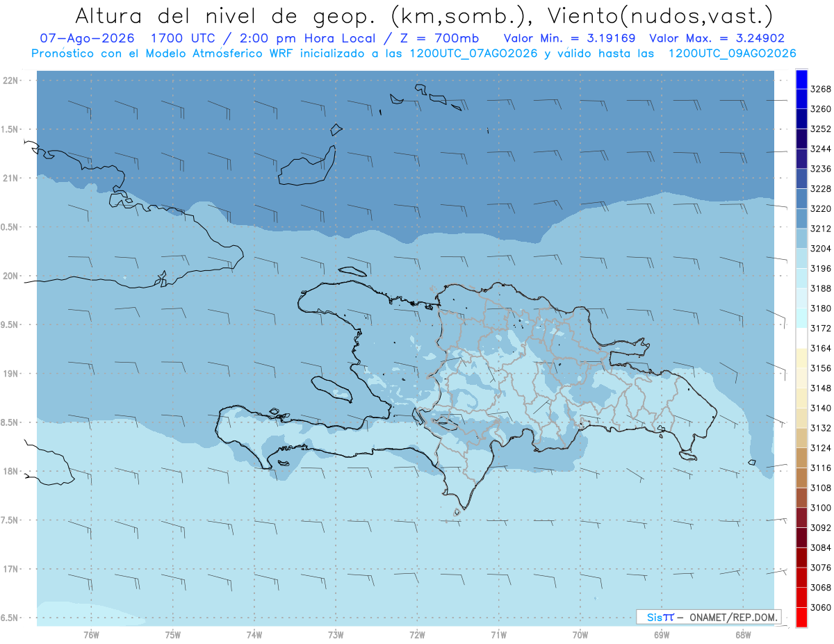Click the 74W longitude label
The height and width of the screenshot is (644, 834).
(254, 634)
